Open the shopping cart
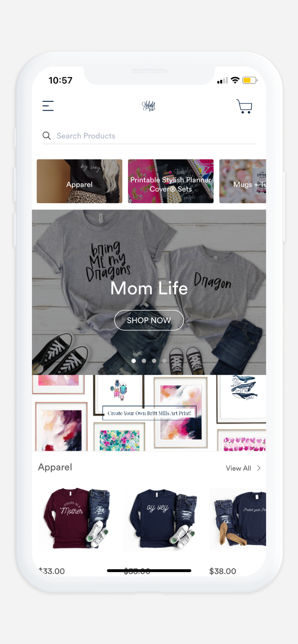Image resolution: width=298 pixels, height=644 pixels. point(244,106)
